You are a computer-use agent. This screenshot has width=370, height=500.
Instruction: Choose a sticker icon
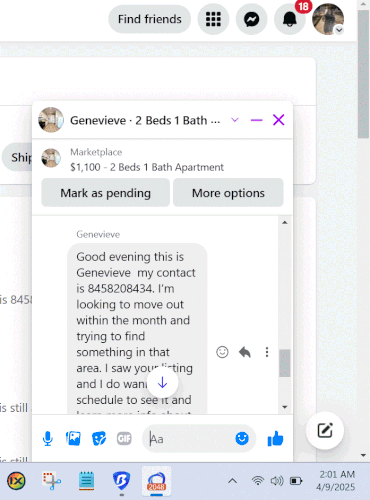coord(99,438)
